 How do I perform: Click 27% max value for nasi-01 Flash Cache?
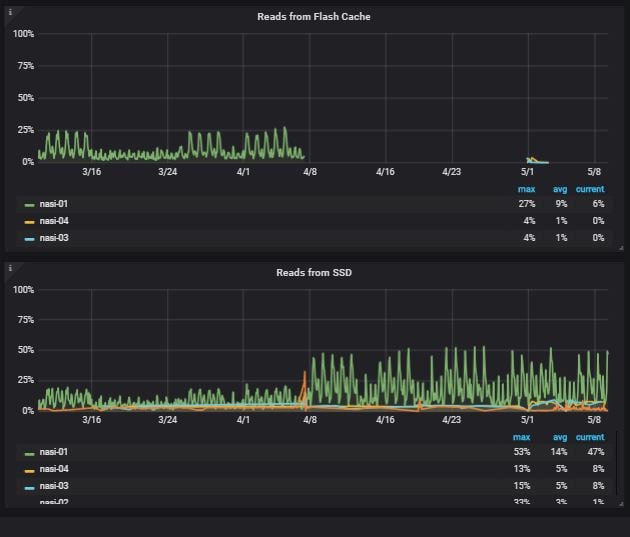(527, 204)
